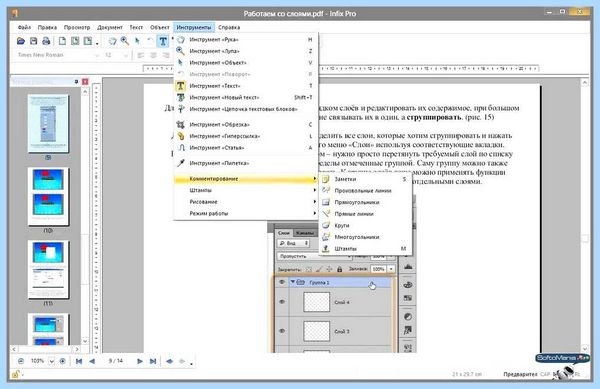Click the Print toolbar icon
This screenshot has height=389, width=600.
[46, 41]
